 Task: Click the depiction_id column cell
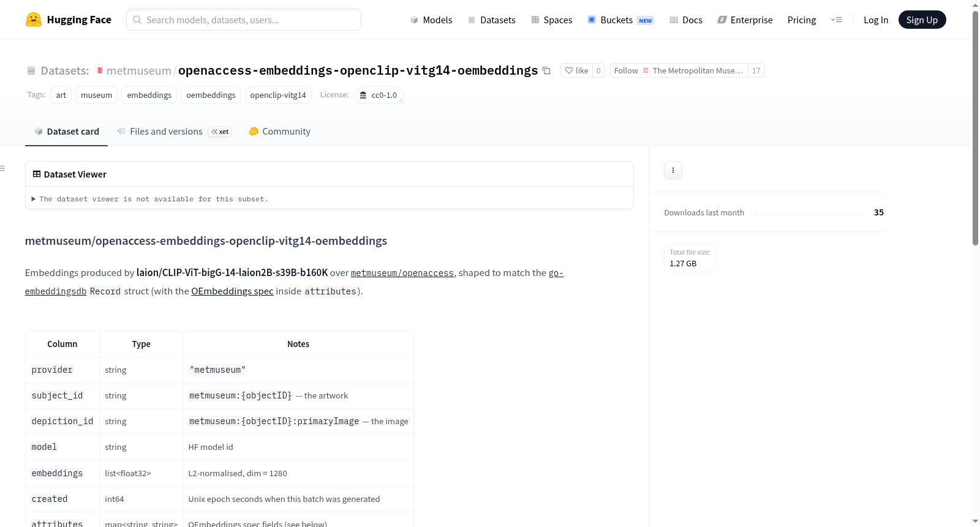click(62, 421)
